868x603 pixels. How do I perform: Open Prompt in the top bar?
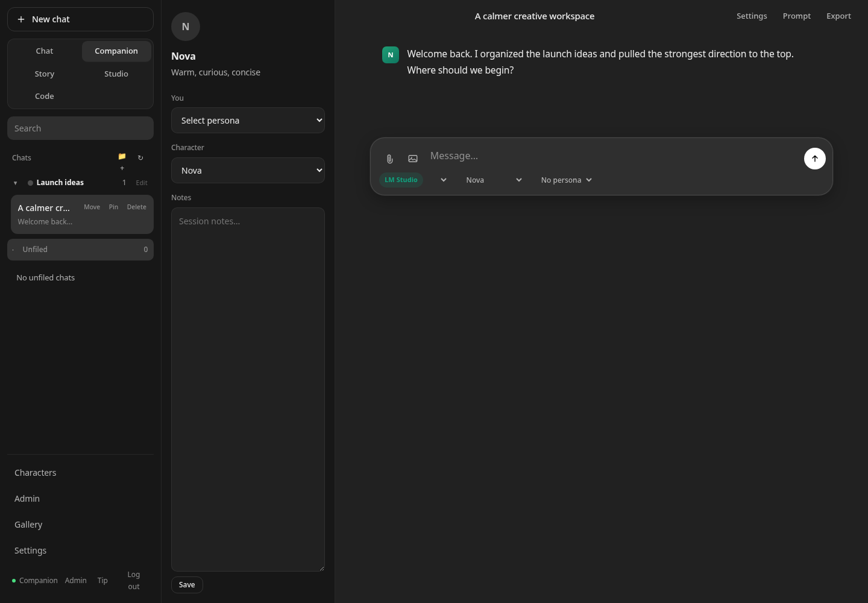click(797, 16)
